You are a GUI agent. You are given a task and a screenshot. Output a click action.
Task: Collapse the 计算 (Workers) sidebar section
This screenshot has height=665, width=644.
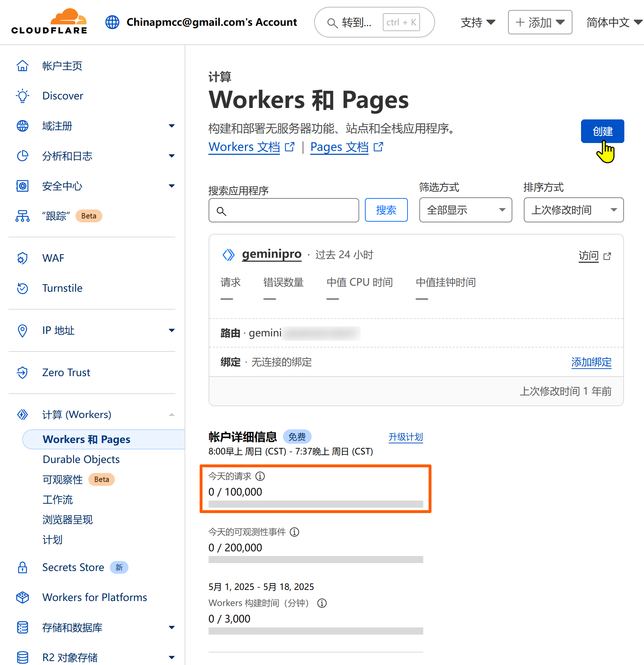tap(172, 415)
